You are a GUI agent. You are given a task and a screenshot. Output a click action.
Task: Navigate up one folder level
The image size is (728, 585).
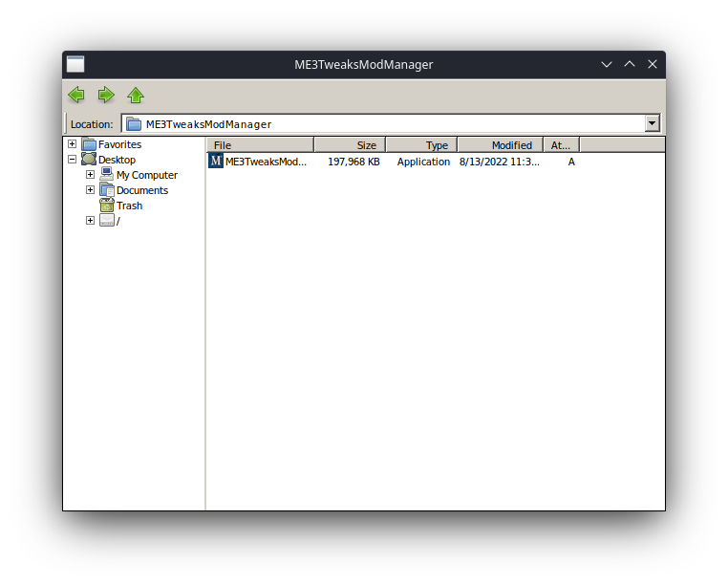pyautogui.click(x=136, y=95)
